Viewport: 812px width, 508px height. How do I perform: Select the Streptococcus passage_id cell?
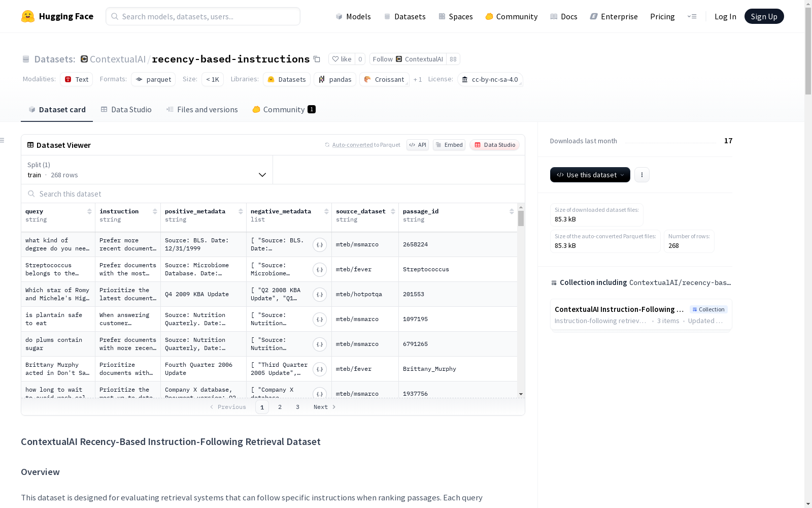(458, 269)
